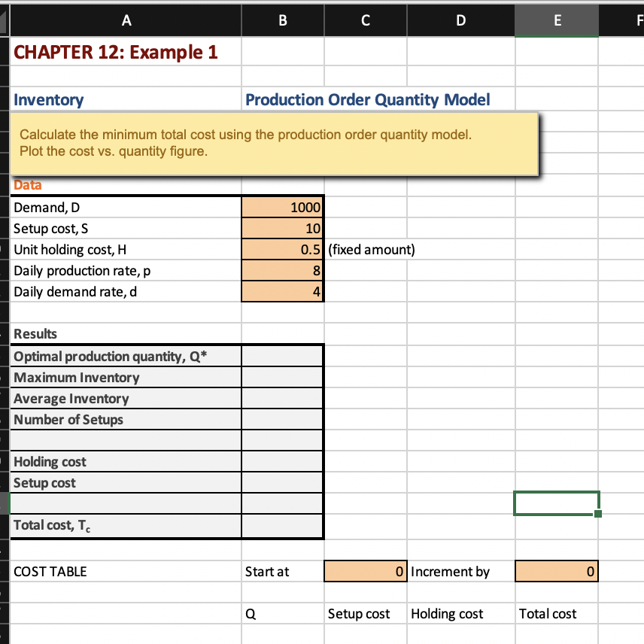The width and height of the screenshot is (644, 644).
Task: Select the Total cost Tc result cell
Action: tap(282, 524)
